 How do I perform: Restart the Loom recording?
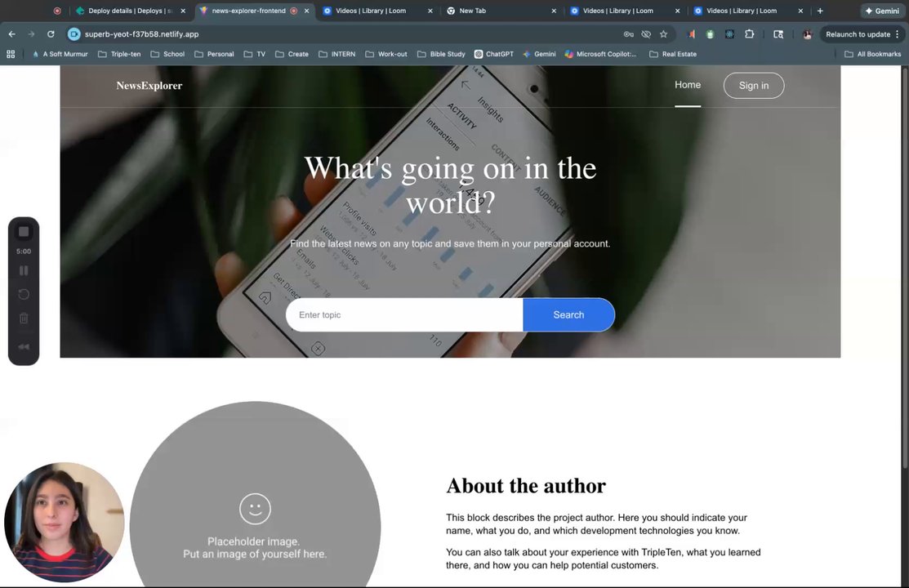point(24,295)
